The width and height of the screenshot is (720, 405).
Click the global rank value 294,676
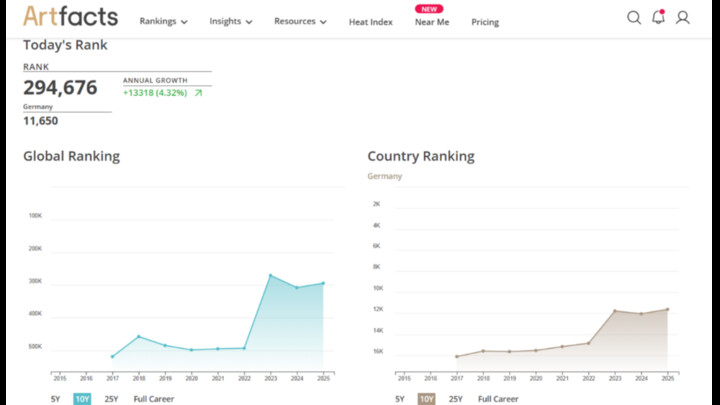click(x=60, y=87)
